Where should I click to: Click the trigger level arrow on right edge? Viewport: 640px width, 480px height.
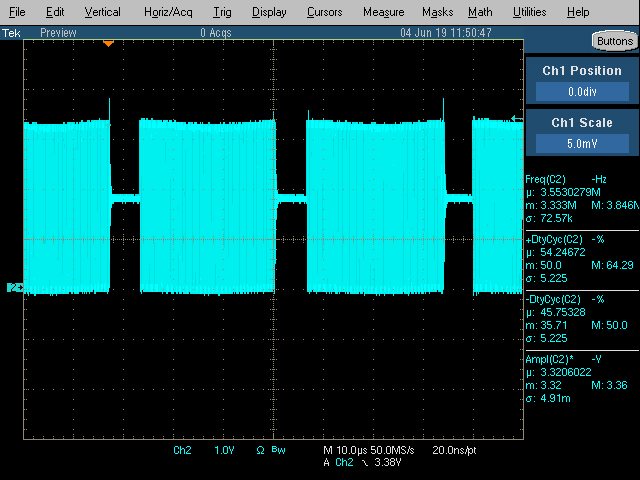[x=516, y=119]
